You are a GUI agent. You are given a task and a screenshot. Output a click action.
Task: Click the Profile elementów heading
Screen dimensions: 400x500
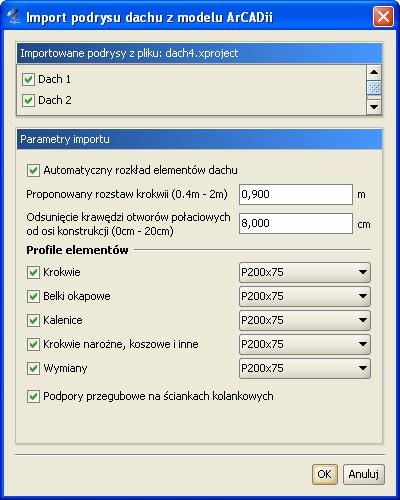pyautogui.click(x=77, y=250)
